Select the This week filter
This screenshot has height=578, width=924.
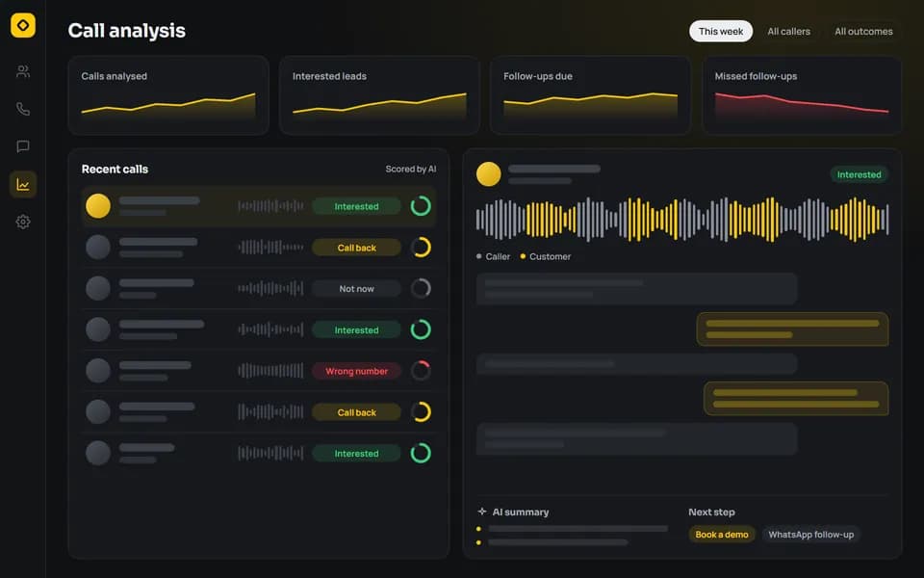[x=721, y=31]
